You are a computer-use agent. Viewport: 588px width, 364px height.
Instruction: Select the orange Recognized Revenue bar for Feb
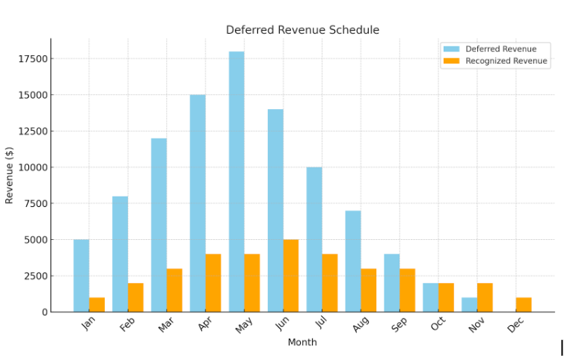(135, 297)
